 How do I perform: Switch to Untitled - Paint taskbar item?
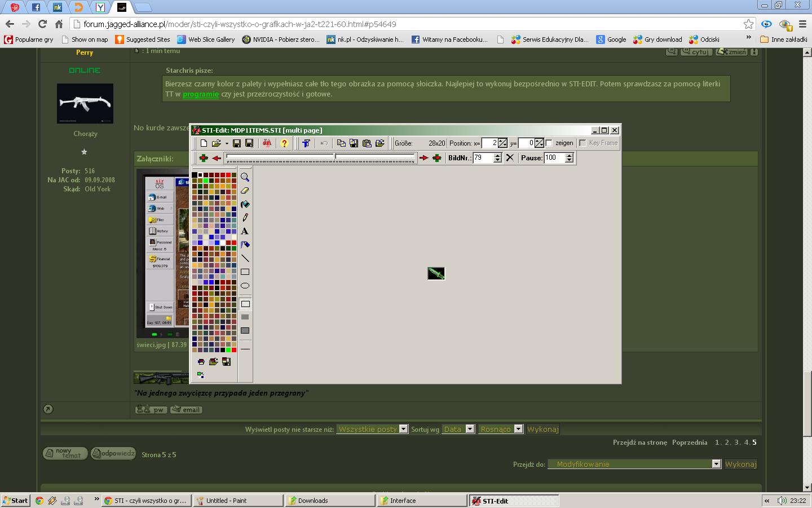(238, 501)
